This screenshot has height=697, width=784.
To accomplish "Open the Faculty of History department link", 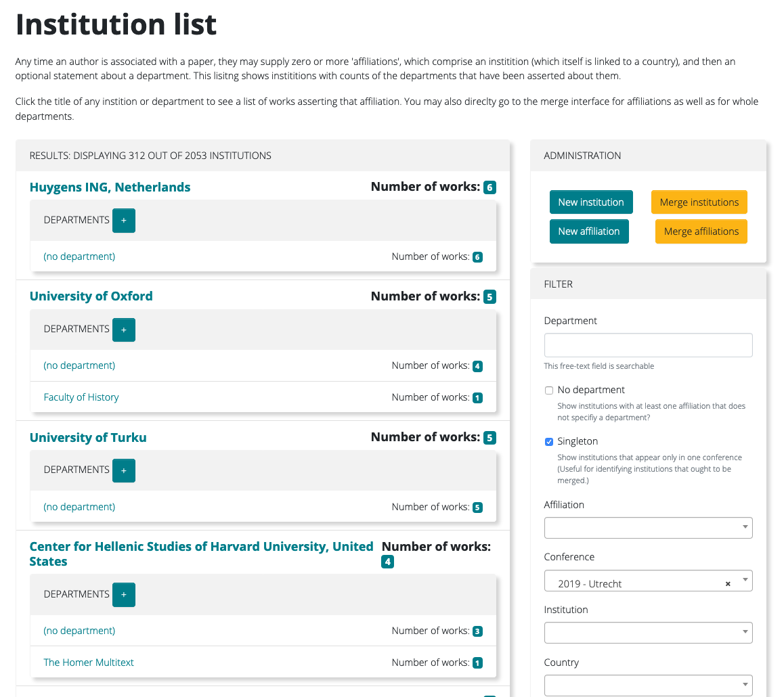I will click(x=81, y=397).
